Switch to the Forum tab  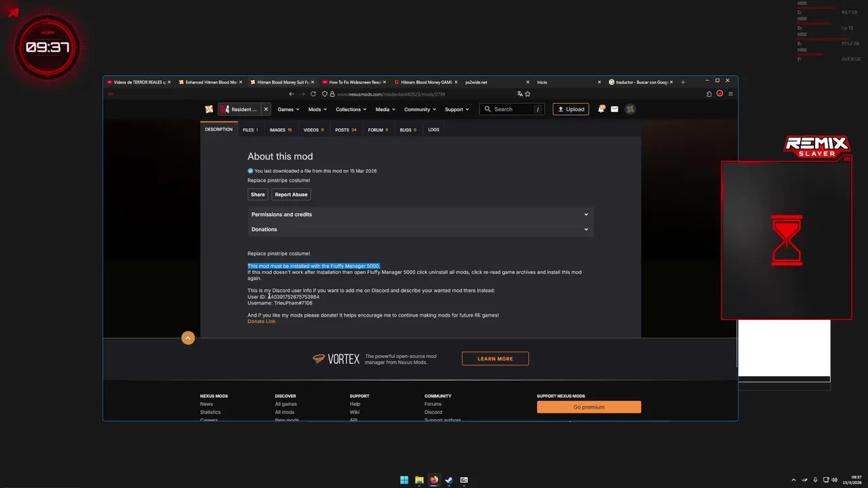[378, 129]
